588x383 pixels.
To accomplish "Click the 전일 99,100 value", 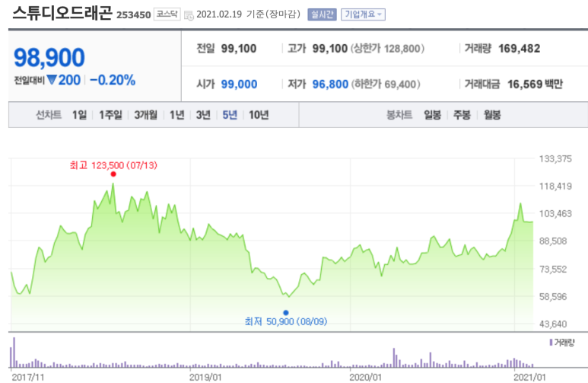I will pos(239,49).
